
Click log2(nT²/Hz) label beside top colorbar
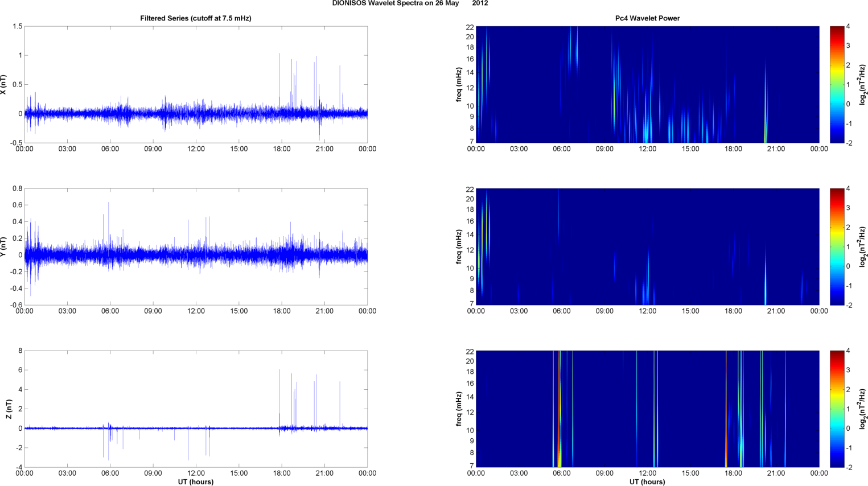coord(863,84)
